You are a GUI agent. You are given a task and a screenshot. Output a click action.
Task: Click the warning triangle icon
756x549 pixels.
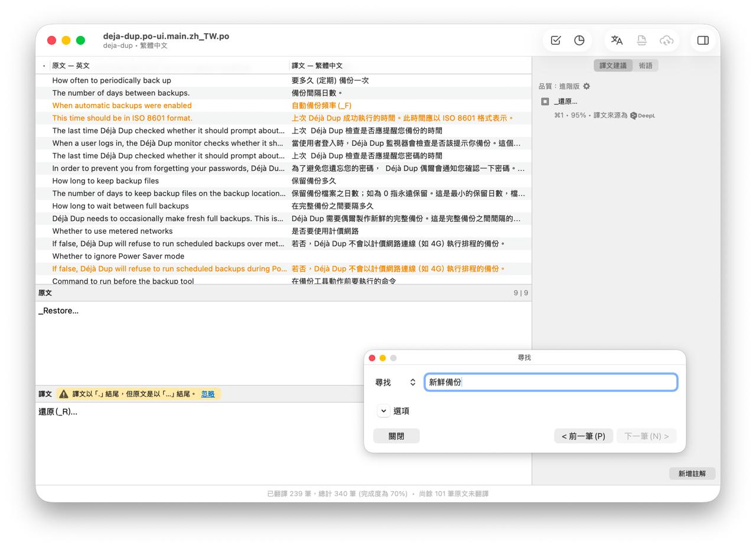pos(64,394)
